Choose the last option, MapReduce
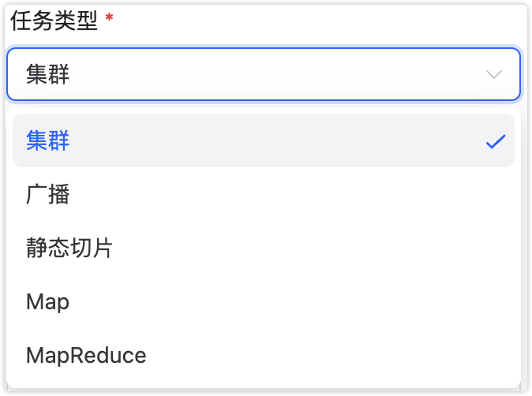The image size is (532, 396). (x=86, y=355)
